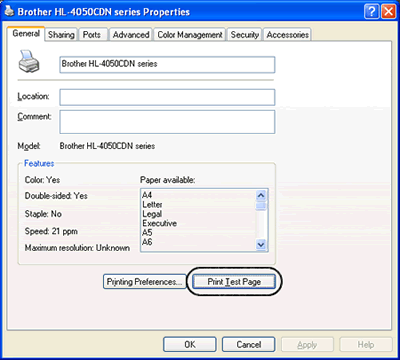
Task: Switch to the General tab
Action: point(26,34)
